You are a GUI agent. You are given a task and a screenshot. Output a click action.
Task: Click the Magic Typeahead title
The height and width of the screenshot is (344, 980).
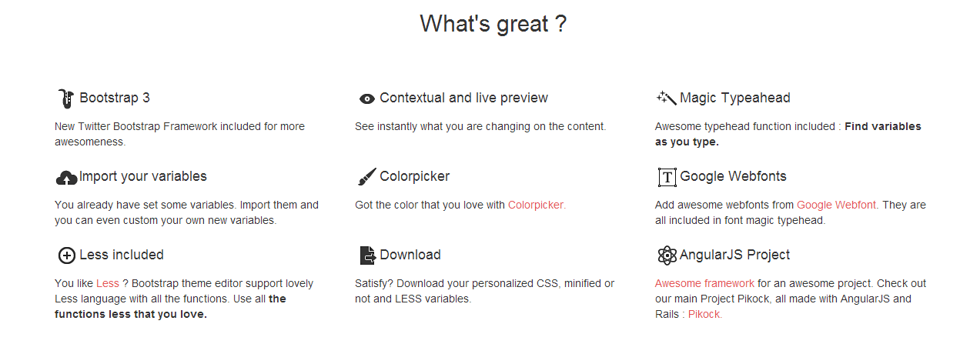click(735, 98)
